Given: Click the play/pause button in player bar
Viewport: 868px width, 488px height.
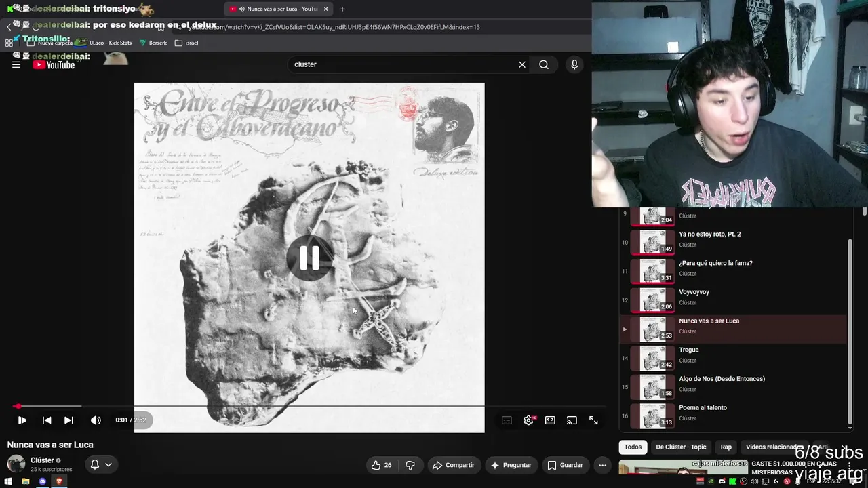Looking at the screenshot, I should pyautogui.click(x=22, y=420).
